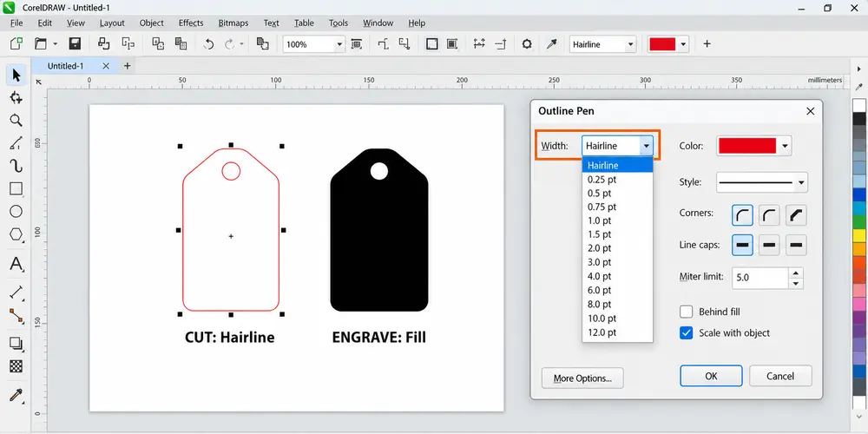Collapse the Width dropdown arrow

click(x=646, y=146)
